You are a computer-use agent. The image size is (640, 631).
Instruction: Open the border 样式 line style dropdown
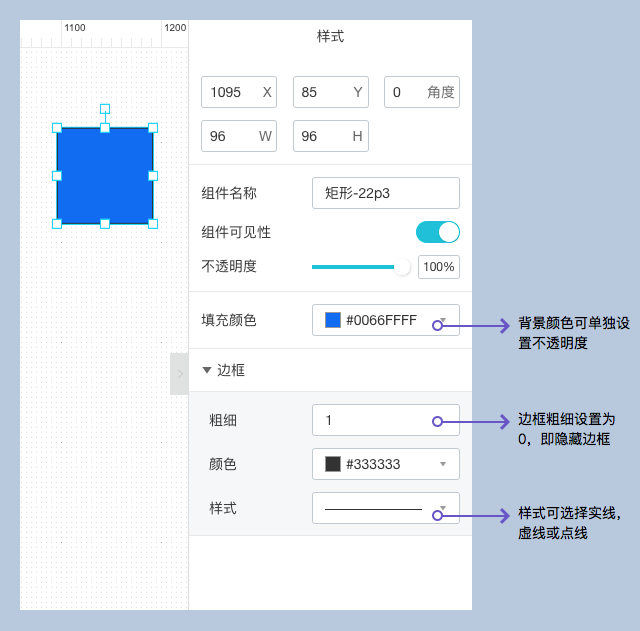point(386,508)
